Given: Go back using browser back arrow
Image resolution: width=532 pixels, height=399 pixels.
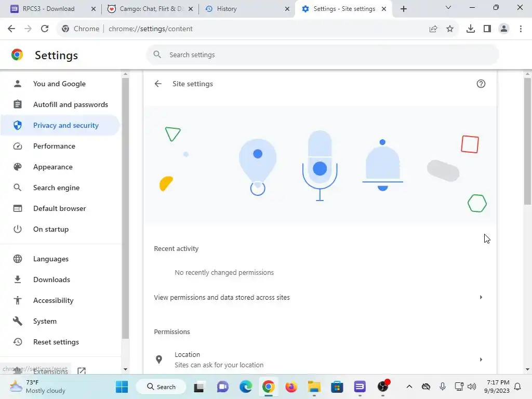Looking at the screenshot, I should [x=11, y=29].
